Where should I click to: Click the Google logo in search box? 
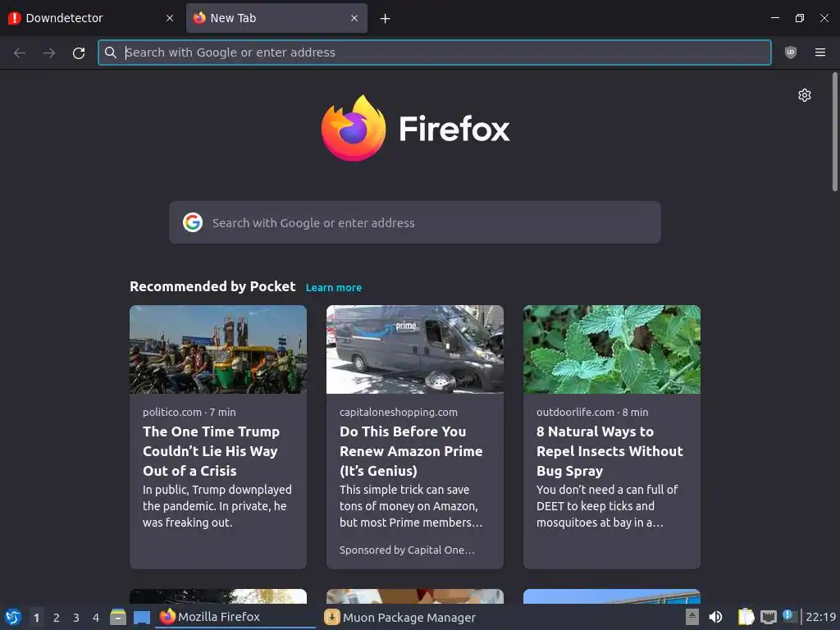192,222
